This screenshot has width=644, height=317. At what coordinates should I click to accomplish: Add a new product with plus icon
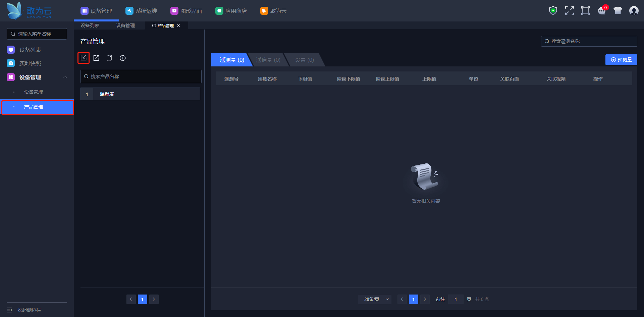coord(123,58)
